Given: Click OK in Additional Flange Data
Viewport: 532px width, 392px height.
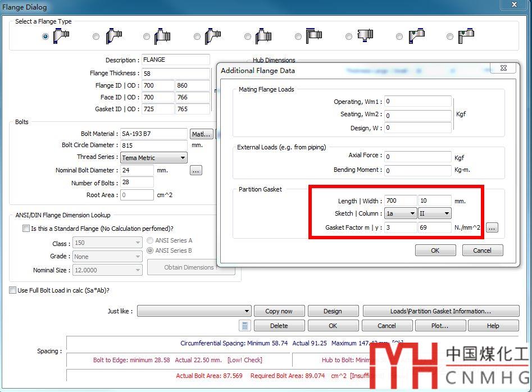Looking at the screenshot, I should (x=435, y=250).
